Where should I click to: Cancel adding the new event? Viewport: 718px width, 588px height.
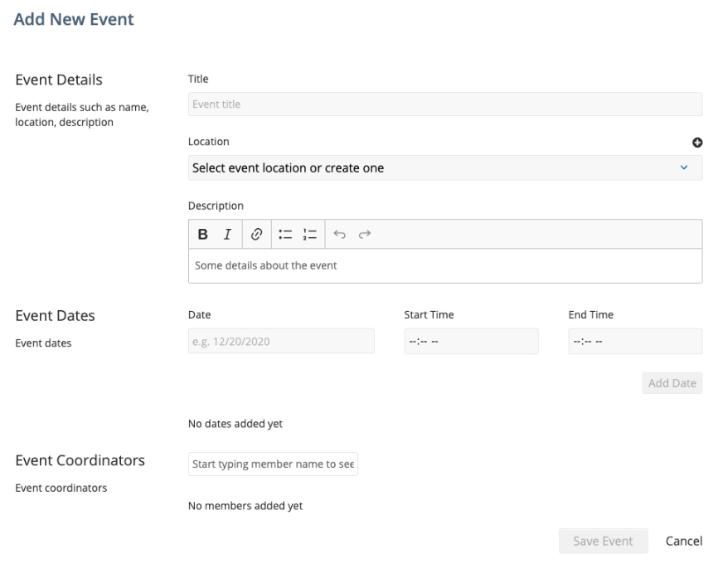(x=684, y=541)
